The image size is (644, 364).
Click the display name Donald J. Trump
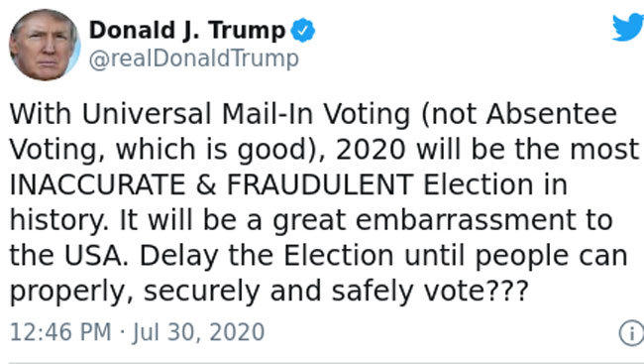click(187, 31)
